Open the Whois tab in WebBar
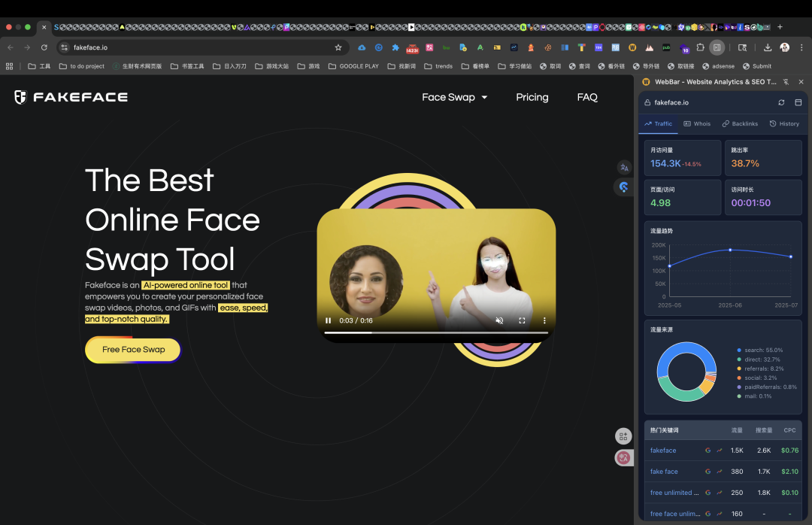 (x=697, y=124)
